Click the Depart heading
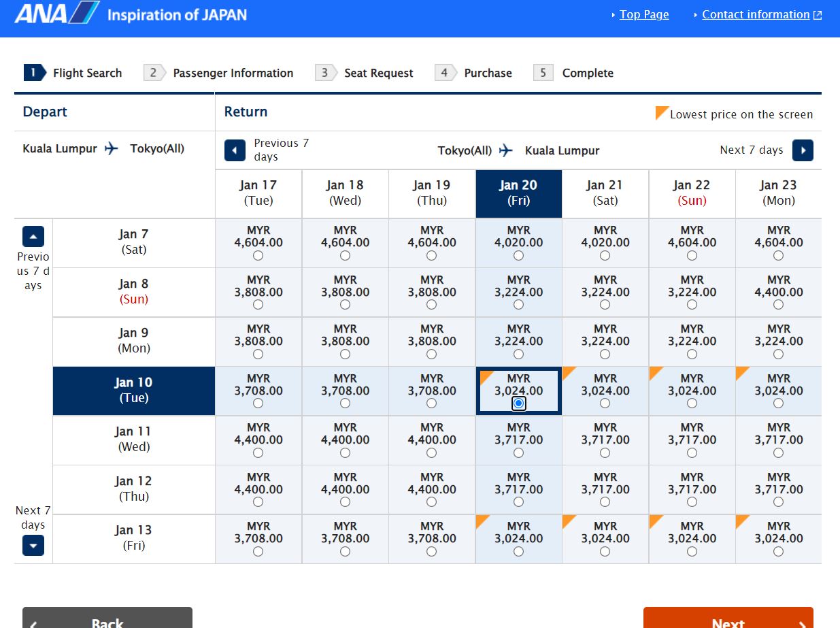The width and height of the screenshot is (840, 628). pyautogui.click(x=45, y=112)
